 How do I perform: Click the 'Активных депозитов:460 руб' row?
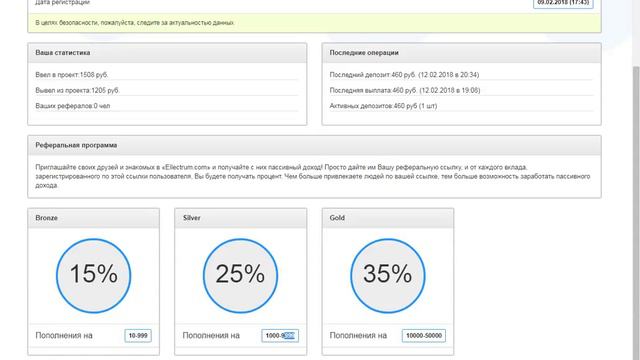pos(461,106)
